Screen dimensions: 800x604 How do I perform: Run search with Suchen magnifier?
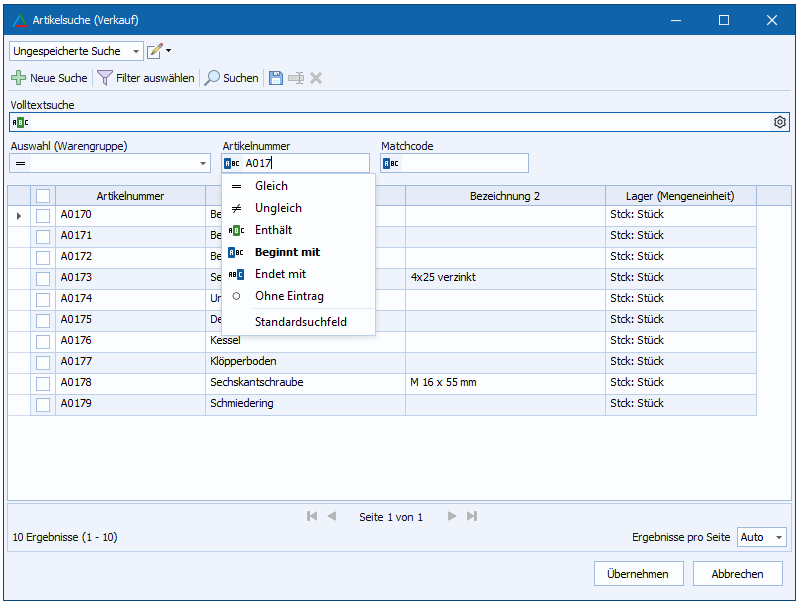click(212, 78)
